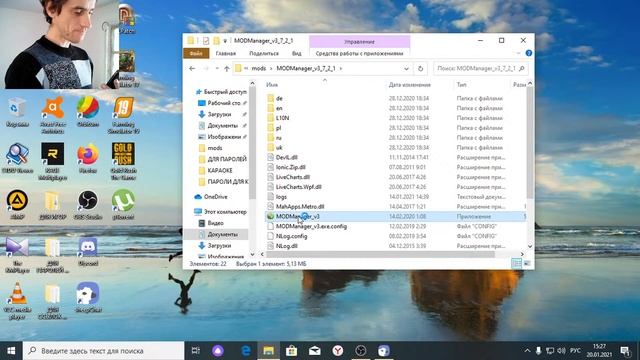Sort files by Date modified column
Screen dimensions: 640x360
tap(409, 84)
